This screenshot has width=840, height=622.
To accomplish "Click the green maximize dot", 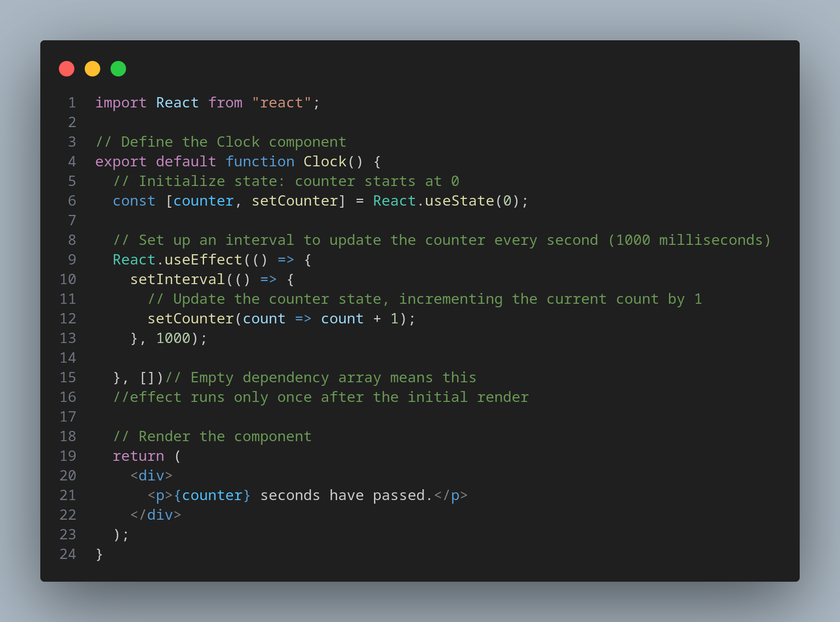I will (118, 69).
